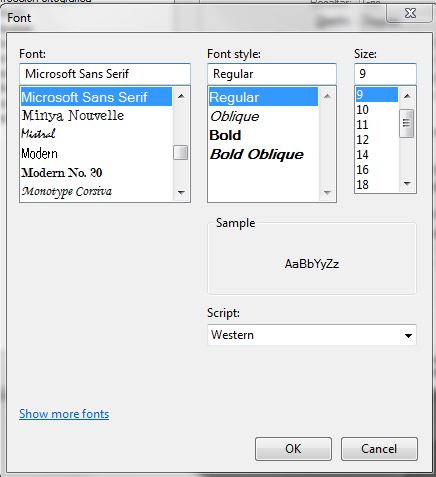Click the Size input field
This screenshot has width=436, height=477.
385,74
